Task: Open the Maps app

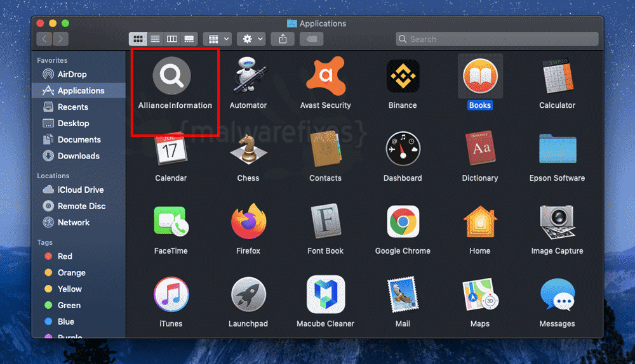Action: (x=480, y=294)
